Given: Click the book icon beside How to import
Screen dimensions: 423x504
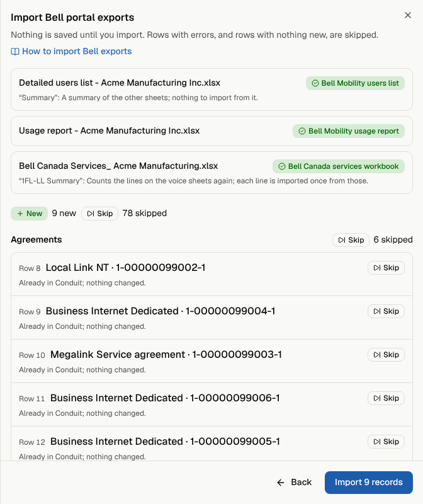Looking at the screenshot, I should click(15, 52).
